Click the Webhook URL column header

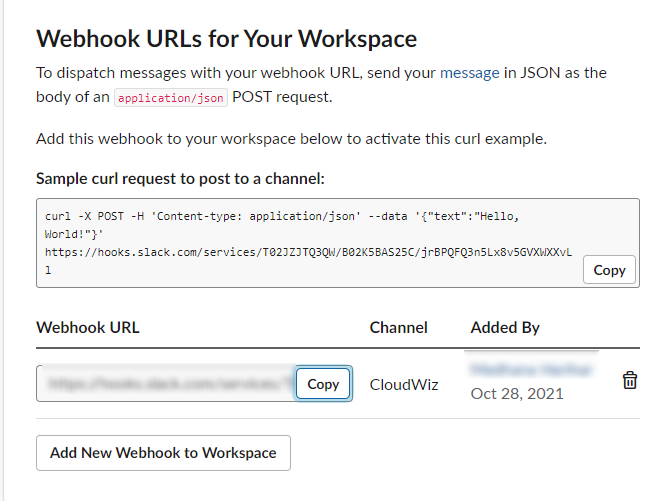click(88, 327)
